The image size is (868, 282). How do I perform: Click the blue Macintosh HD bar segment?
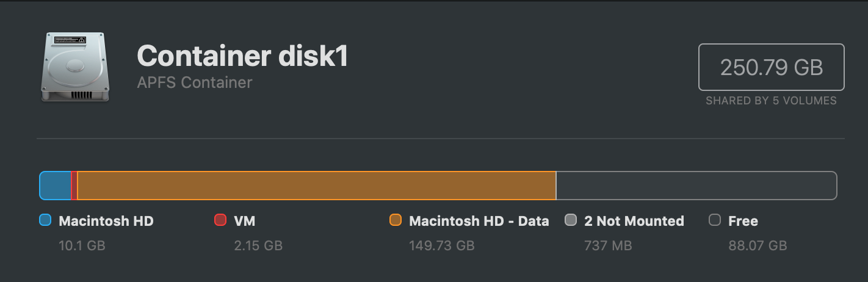(x=56, y=186)
